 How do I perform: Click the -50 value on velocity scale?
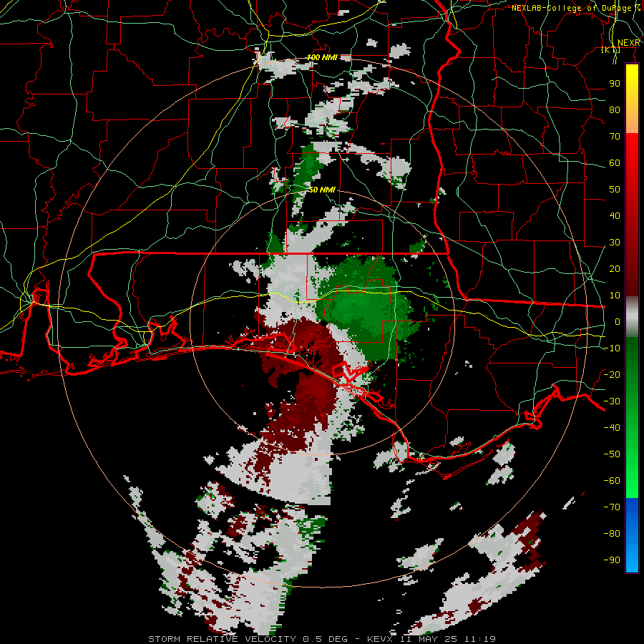coord(612,454)
